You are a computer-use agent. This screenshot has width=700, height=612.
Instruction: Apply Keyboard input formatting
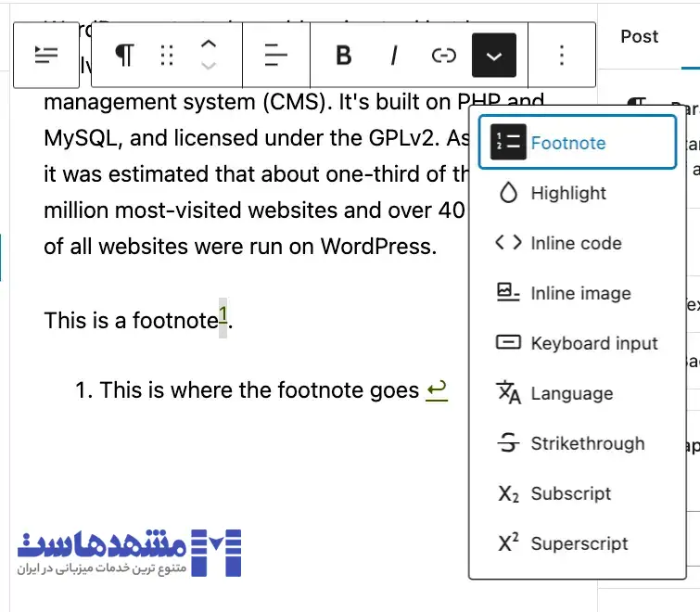coord(593,343)
